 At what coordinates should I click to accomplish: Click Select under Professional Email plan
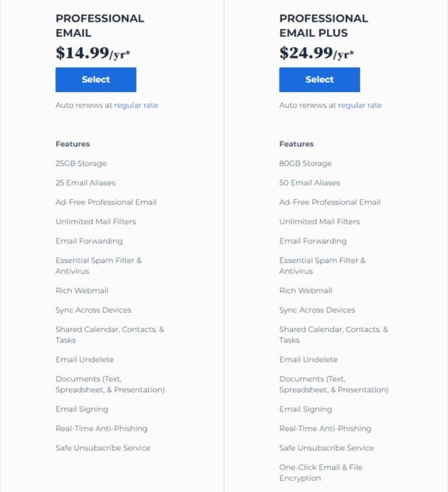pyautogui.click(x=96, y=79)
